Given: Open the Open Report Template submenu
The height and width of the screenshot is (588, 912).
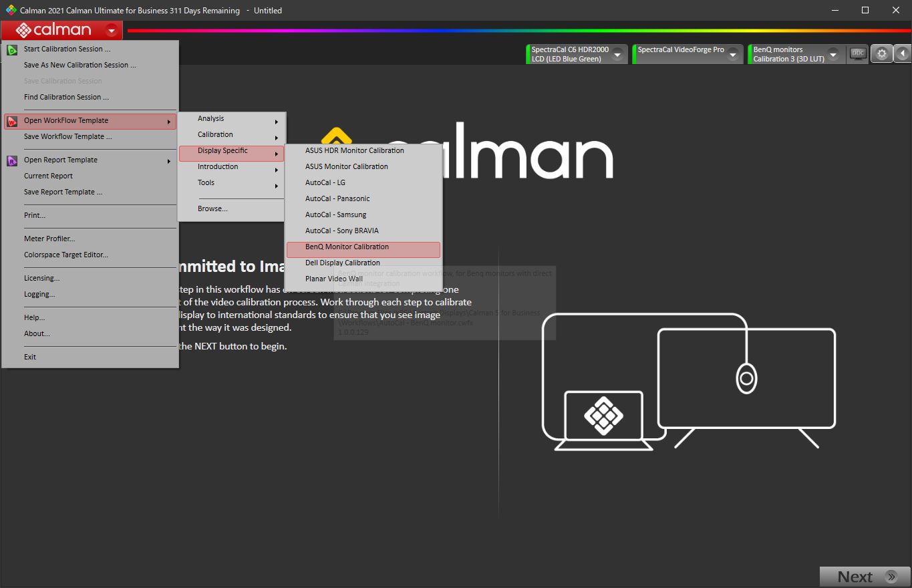Looking at the screenshot, I should (x=90, y=160).
